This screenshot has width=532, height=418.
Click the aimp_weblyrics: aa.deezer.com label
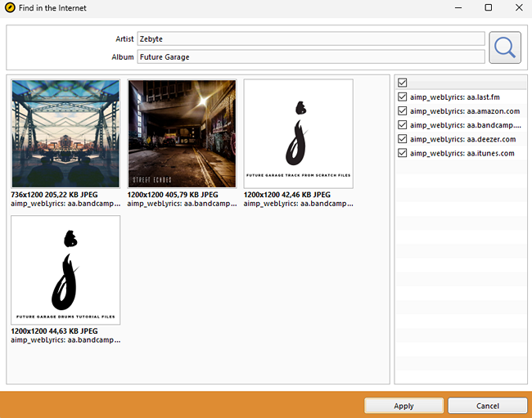pyautogui.click(x=462, y=139)
